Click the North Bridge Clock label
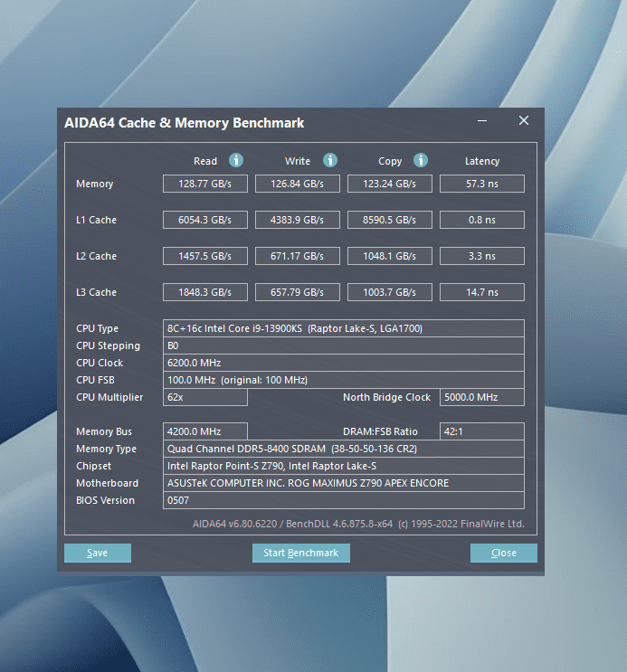Screen dimensions: 627x672 click(386, 397)
